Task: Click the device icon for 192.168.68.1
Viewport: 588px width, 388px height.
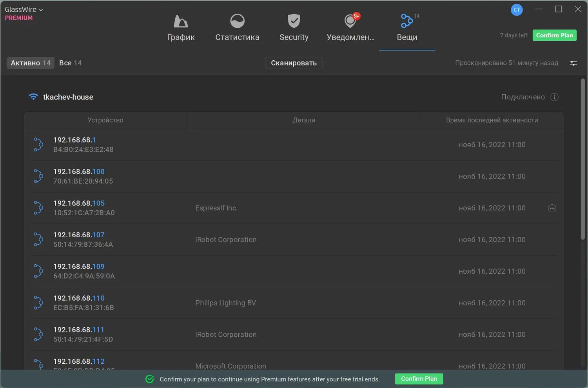Action: tap(38, 144)
